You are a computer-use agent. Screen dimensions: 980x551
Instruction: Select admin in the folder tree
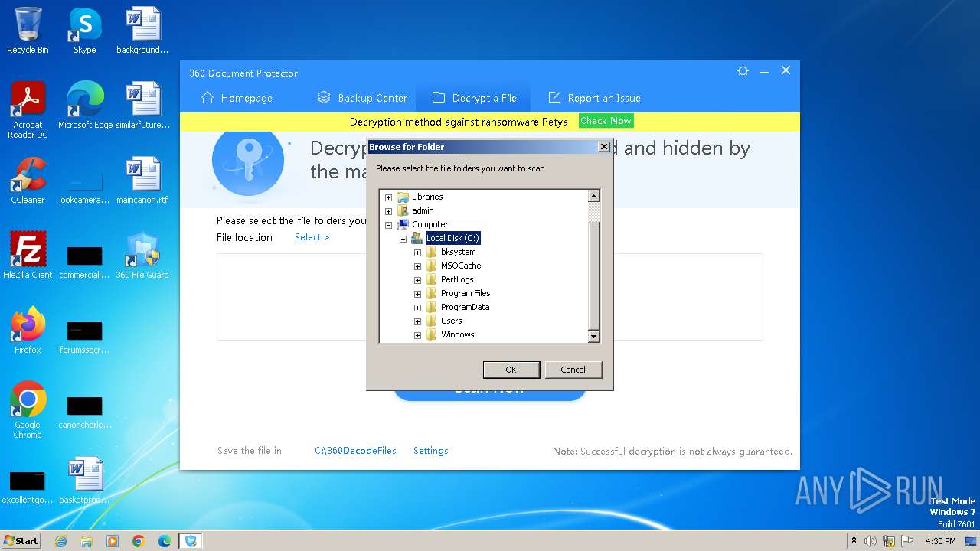[423, 210]
